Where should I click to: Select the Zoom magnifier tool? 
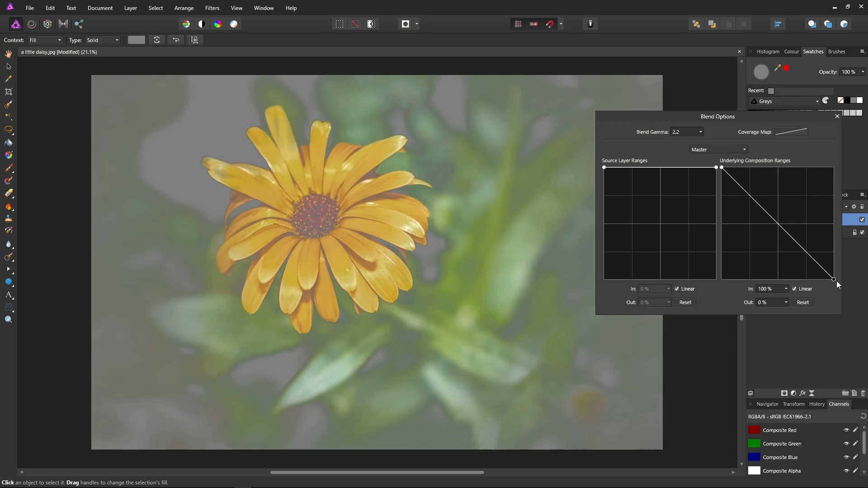[x=9, y=319]
